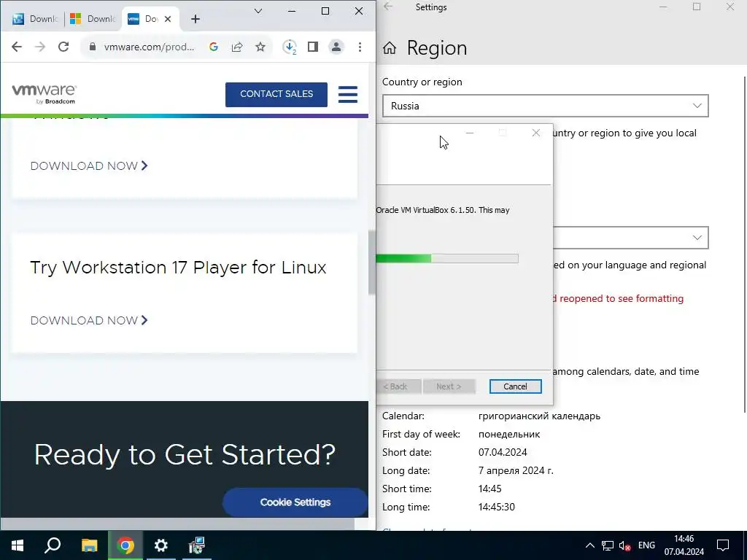The image size is (747, 560).
Task: Open the Windows Start menu
Action: [x=18, y=545]
